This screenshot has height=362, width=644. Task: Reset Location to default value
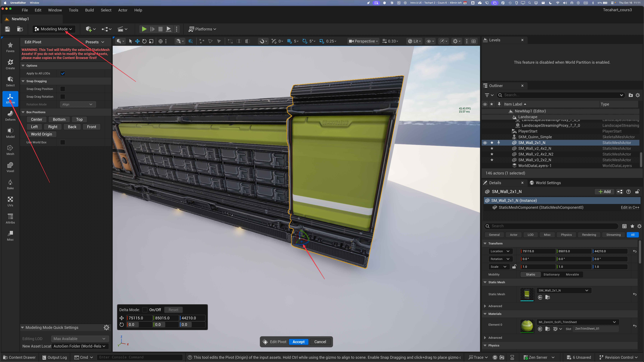click(635, 251)
